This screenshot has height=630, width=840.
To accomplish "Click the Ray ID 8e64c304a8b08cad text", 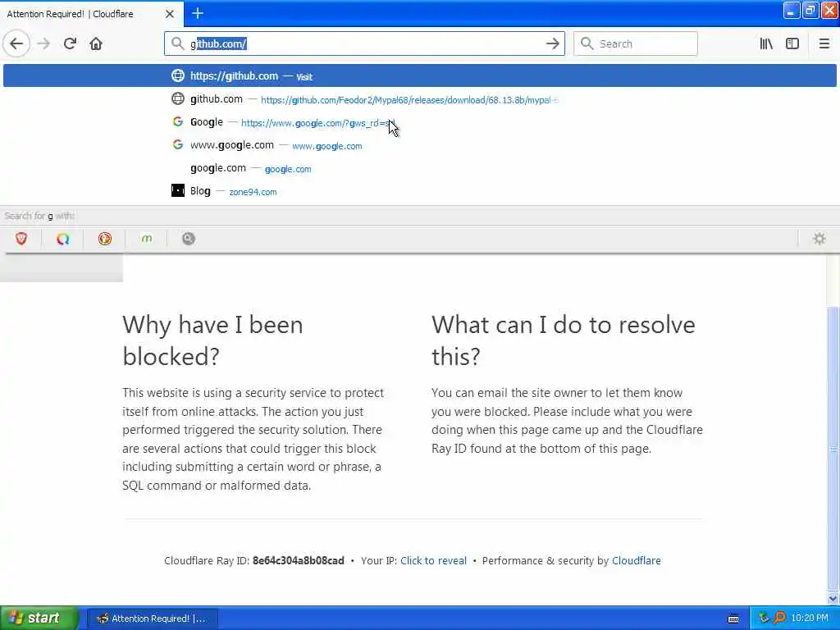I will coord(299,560).
